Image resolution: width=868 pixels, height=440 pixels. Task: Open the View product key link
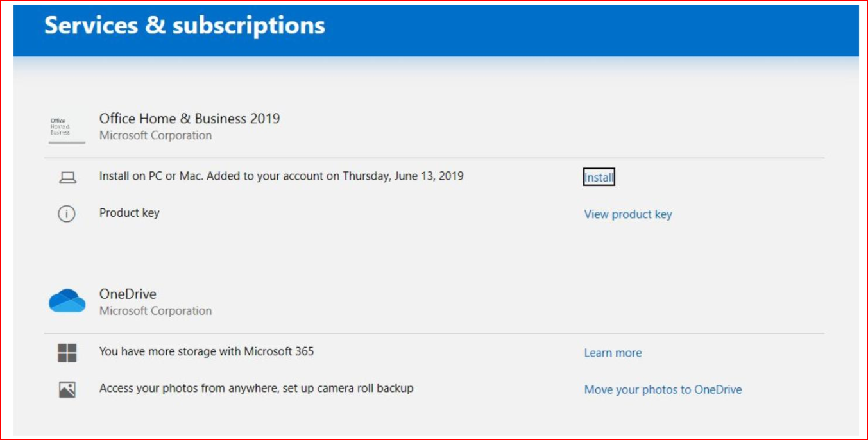pyautogui.click(x=628, y=214)
